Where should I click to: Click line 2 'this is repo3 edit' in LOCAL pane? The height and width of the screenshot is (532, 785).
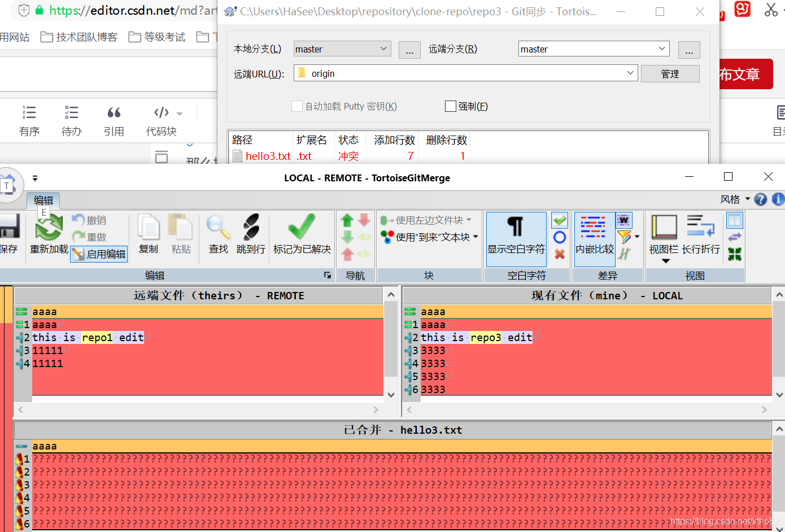pyautogui.click(x=477, y=338)
